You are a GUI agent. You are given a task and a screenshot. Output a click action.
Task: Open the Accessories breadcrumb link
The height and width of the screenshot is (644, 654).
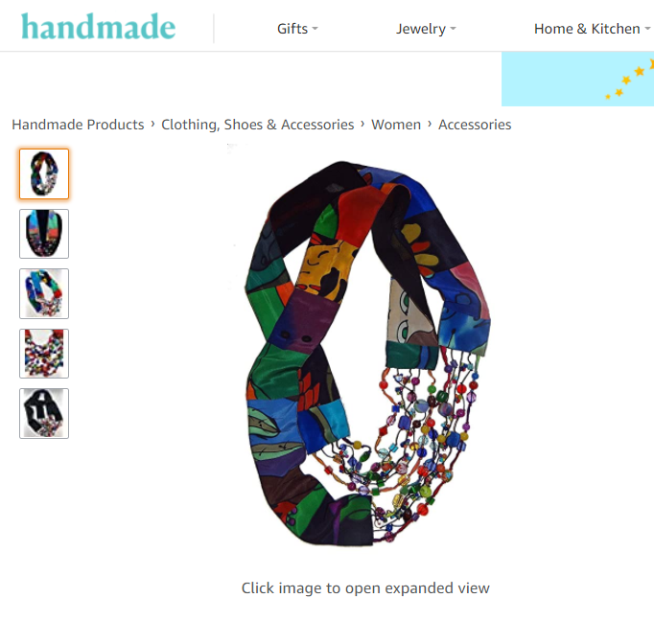(x=475, y=125)
